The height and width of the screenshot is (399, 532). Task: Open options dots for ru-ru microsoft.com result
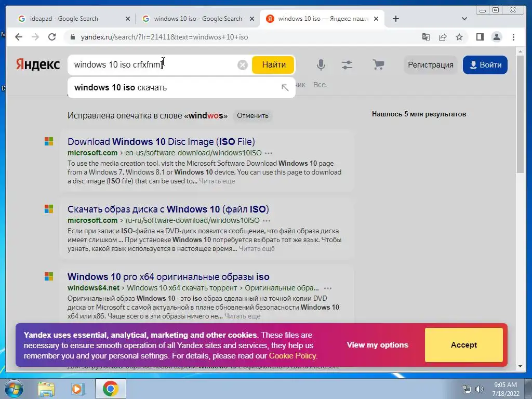click(267, 220)
